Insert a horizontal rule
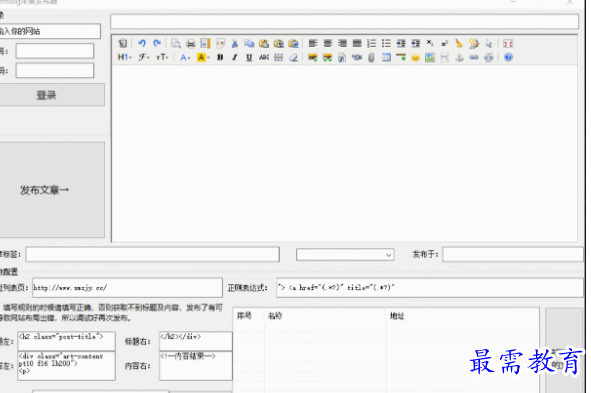Viewport: 591px width, 393px height. 401,57
